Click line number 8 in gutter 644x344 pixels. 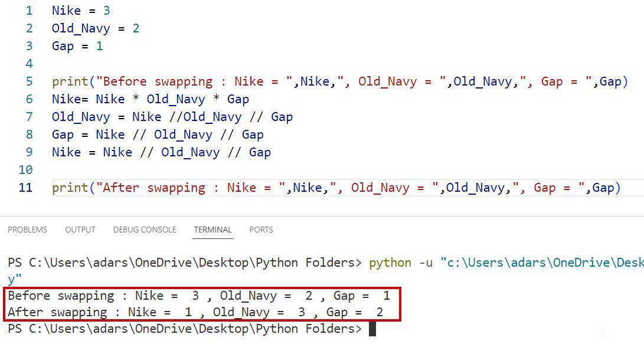[x=29, y=134]
